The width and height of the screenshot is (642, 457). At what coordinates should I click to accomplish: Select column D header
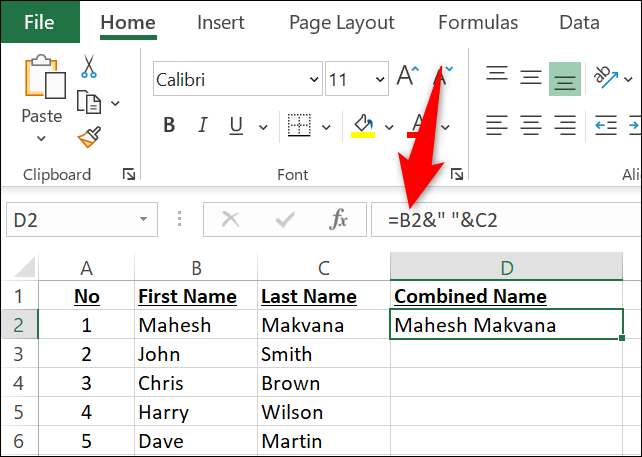click(506, 267)
